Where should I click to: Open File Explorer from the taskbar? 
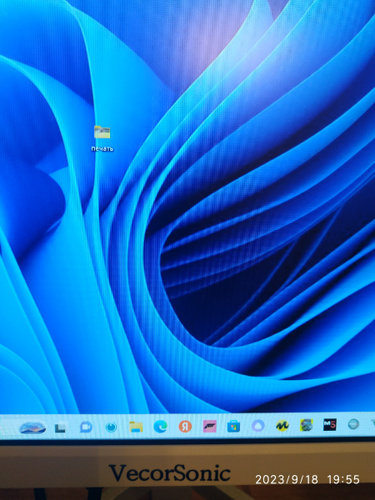point(136,427)
